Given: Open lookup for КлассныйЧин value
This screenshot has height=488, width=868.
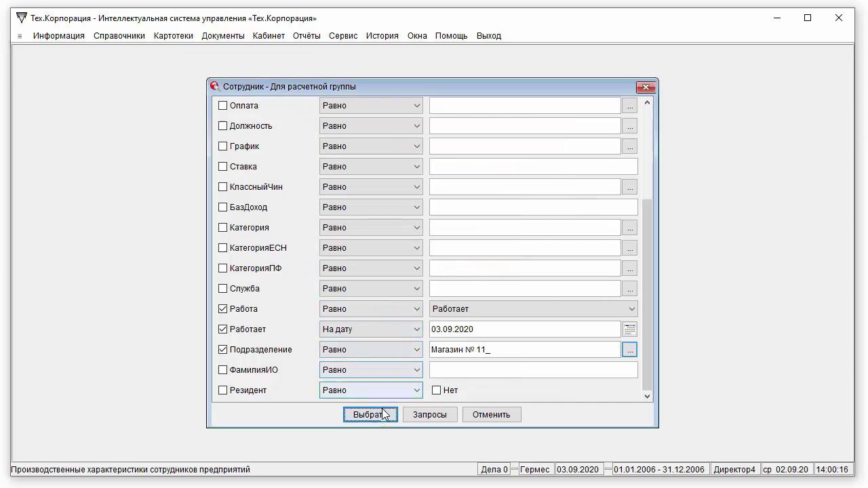Looking at the screenshot, I should tap(630, 187).
